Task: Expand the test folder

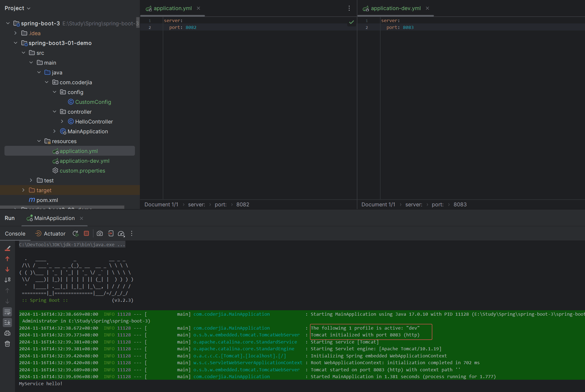Action: 31,180
